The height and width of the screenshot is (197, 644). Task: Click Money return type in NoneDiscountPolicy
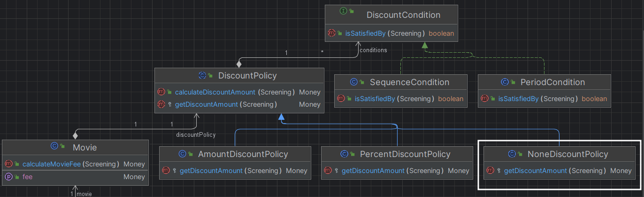[x=621, y=171]
